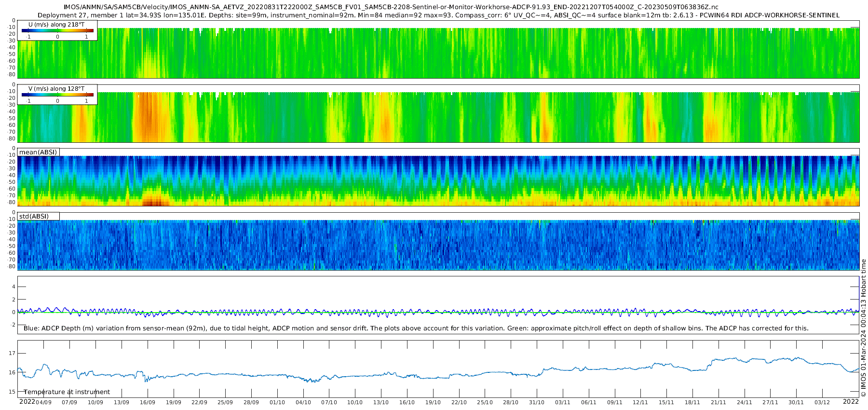The height and width of the screenshot is (410, 868).
Task: Click the V (m/s) along 128°T colorbar
Action: click(x=57, y=95)
